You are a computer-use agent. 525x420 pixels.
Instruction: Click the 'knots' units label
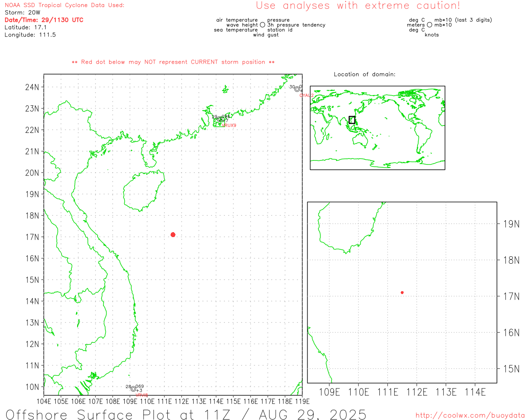431,34
